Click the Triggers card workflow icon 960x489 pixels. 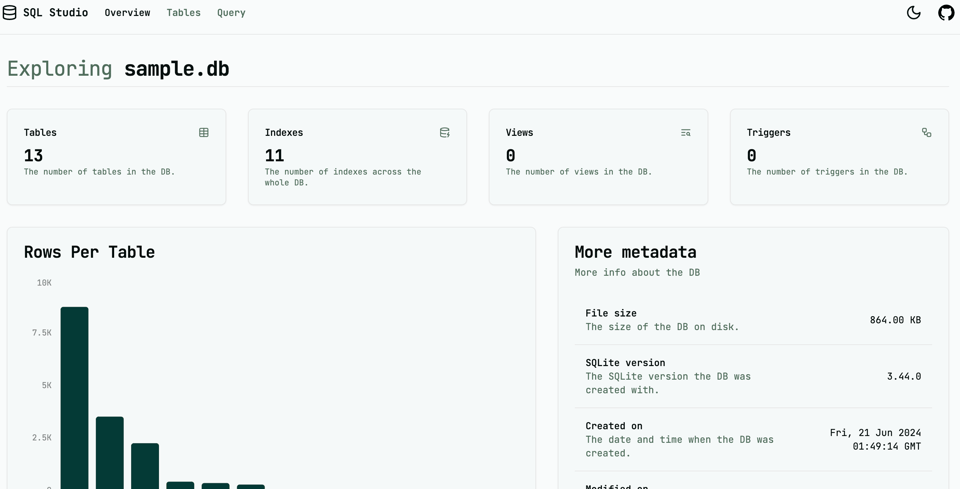pyautogui.click(x=927, y=132)
